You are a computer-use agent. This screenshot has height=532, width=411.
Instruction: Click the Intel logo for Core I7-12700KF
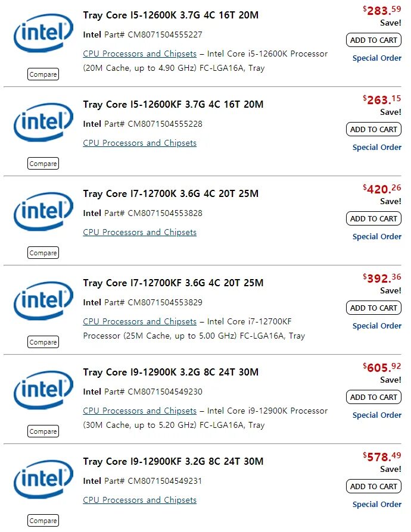tap(43, 301)
